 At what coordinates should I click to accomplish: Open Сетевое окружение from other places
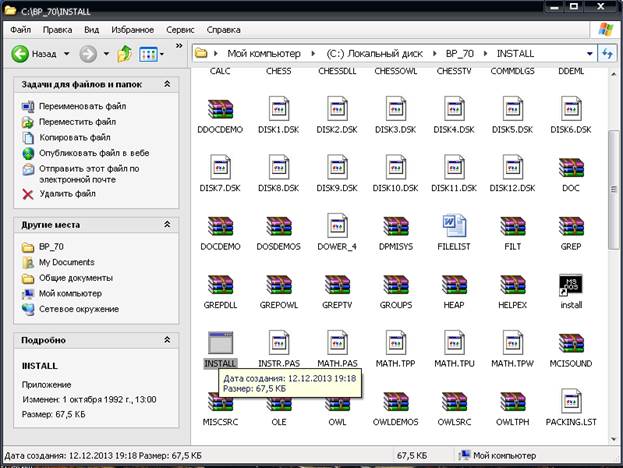click(x=79, y=309)
